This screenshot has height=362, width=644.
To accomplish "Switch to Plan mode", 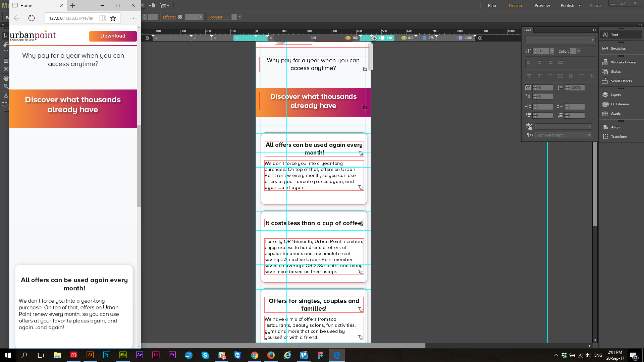I will point(492,6).
